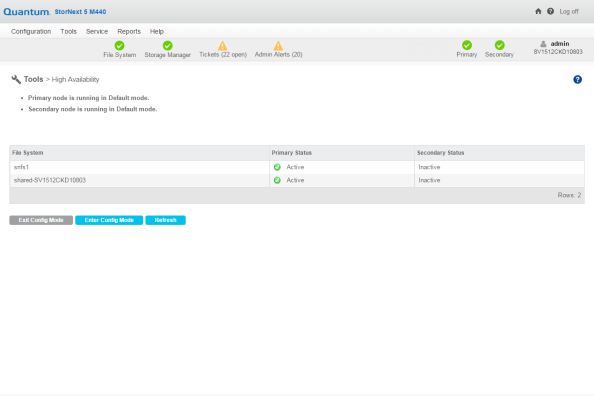Screen dimensions: 594x396
Task: Click the File System green check status icon
Action: tap(119, 45)
